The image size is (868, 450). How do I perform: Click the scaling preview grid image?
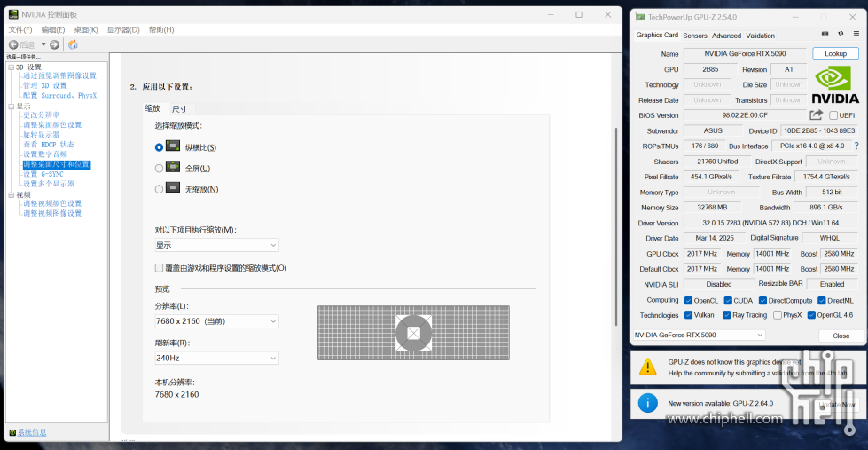click(x=413, y=333)
